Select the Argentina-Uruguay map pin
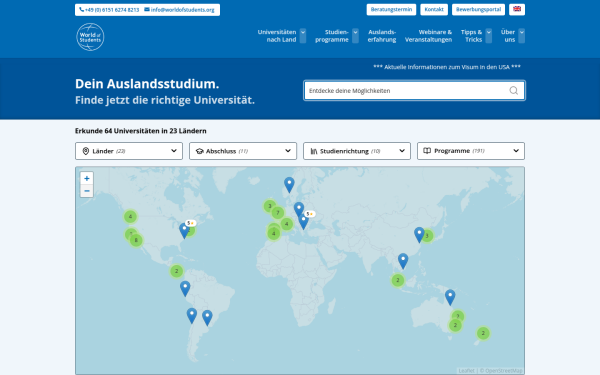Viewport: 600px width, 375px height. pyautogui.click(x=207, y=318)
